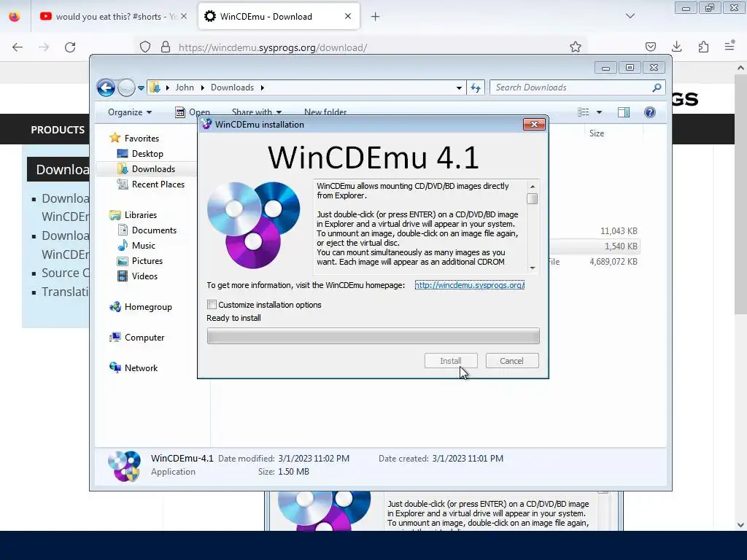
Task: Open Videos library
Action: 144,276
